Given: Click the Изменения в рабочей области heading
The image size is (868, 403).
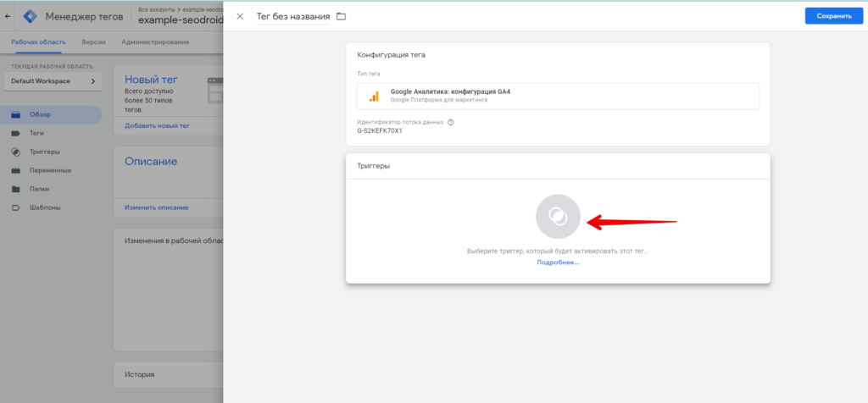Looking at the screenshot, I should (173, 241).
